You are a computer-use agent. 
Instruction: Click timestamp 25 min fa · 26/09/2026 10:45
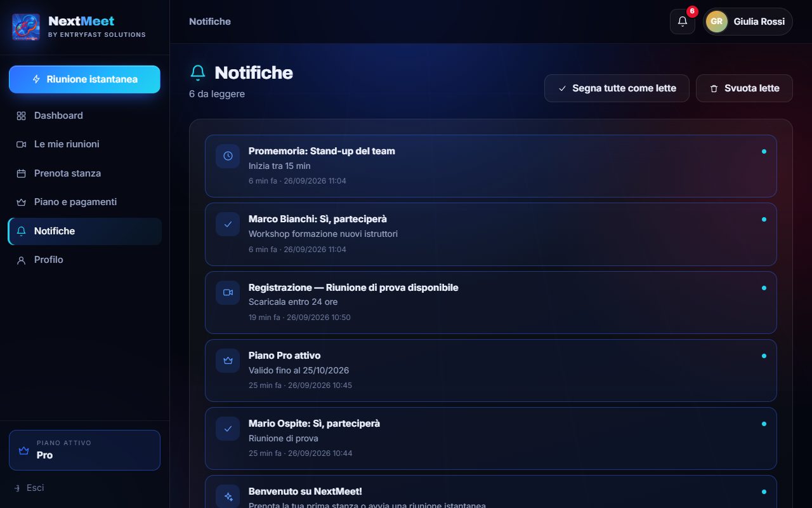[300, 385]
